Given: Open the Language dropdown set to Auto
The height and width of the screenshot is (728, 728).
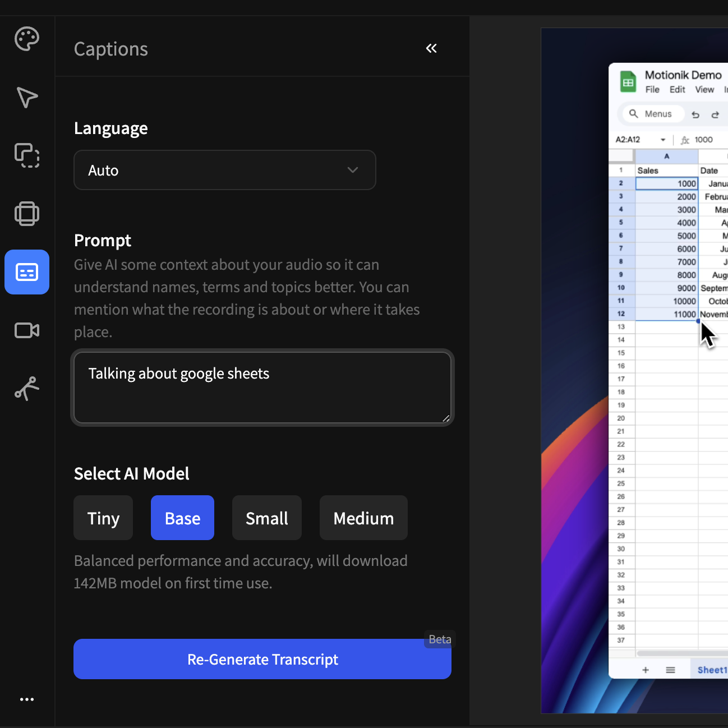Looking at the screenshot, I should 224,170.
